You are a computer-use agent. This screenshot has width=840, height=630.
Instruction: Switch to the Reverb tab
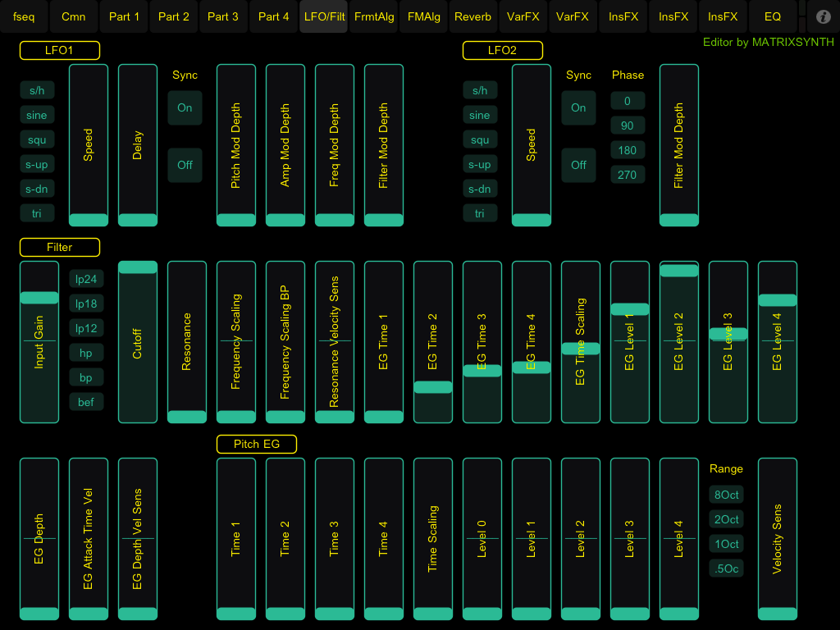[x=473, y=16]
